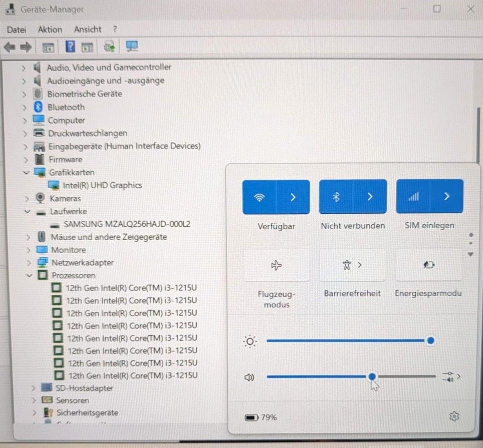Viewport: 483px width, 448px height.
Task: Click the update driver toolbar icon
Action: [109, 47]
